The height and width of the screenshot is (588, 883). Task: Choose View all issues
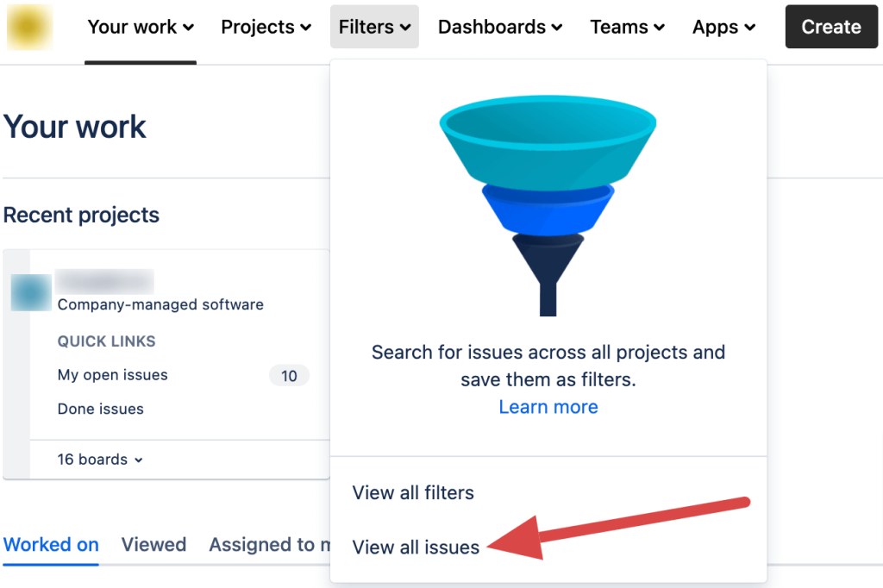[416, 547]
